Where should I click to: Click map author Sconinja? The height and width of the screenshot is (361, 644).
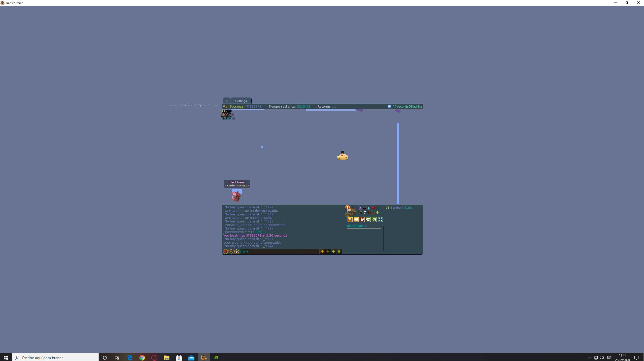pyautogui.click(x=236, y=106)
